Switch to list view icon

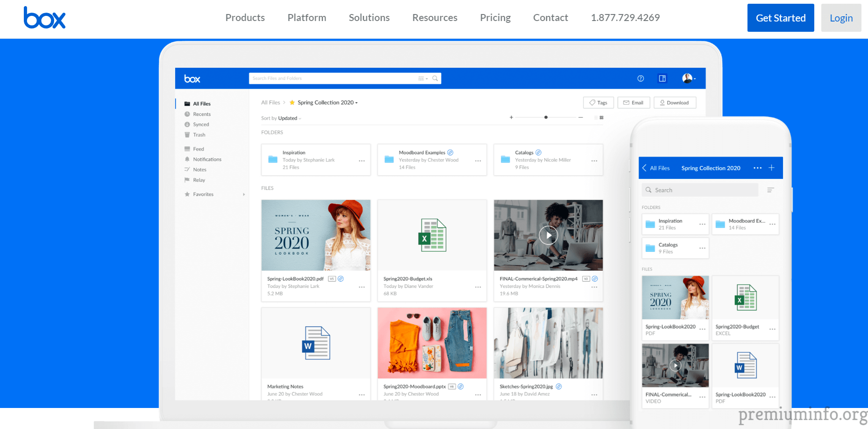pos(596,117)
